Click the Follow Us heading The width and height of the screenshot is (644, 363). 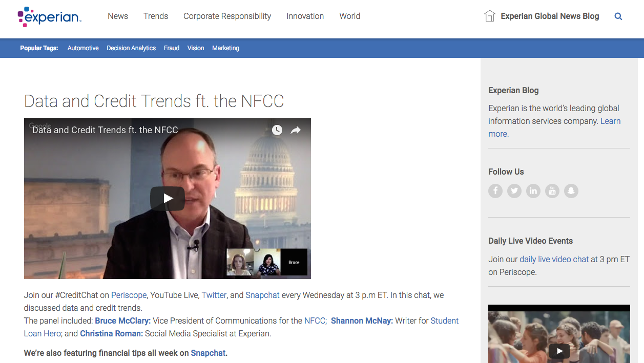click(x=506, y=172)
